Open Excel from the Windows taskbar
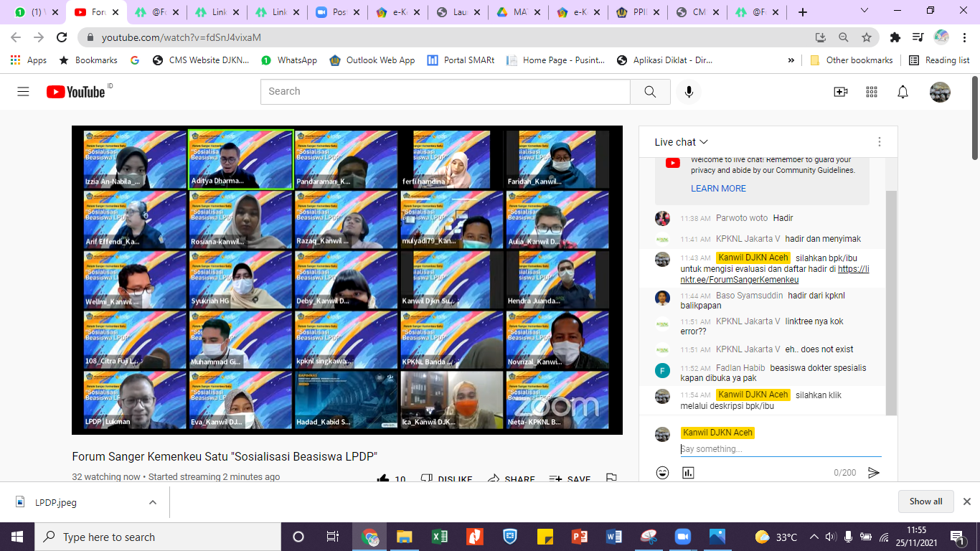The image size is (980, 551). 440,537
